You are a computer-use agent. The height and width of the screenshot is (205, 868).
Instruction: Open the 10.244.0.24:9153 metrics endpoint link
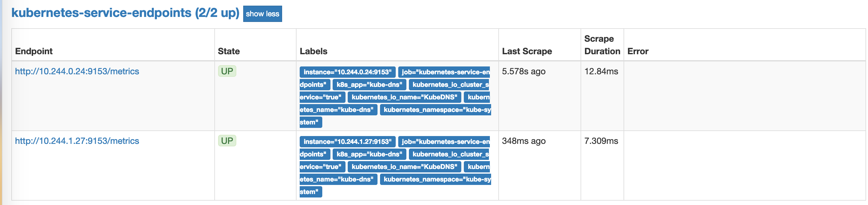77,71
